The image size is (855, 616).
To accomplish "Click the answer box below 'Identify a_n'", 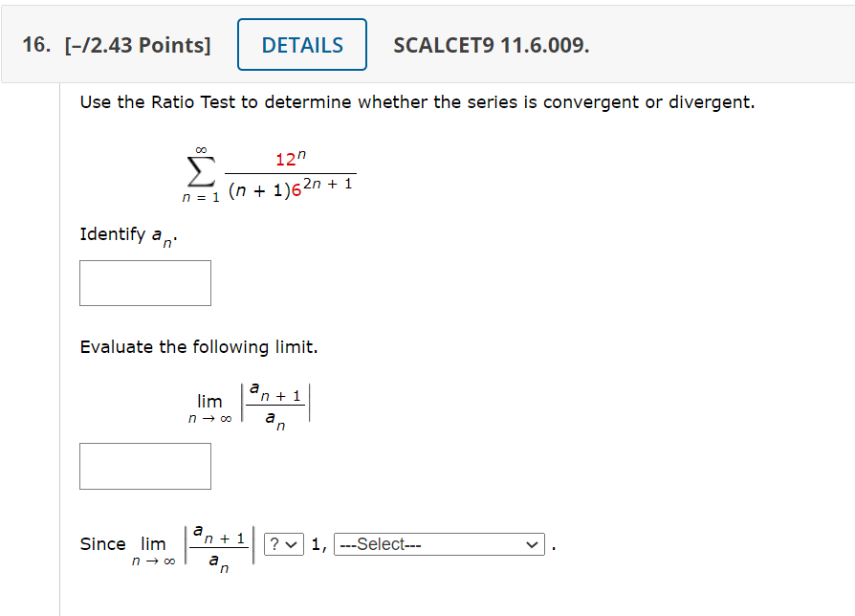I will click(x=144, y=283).
